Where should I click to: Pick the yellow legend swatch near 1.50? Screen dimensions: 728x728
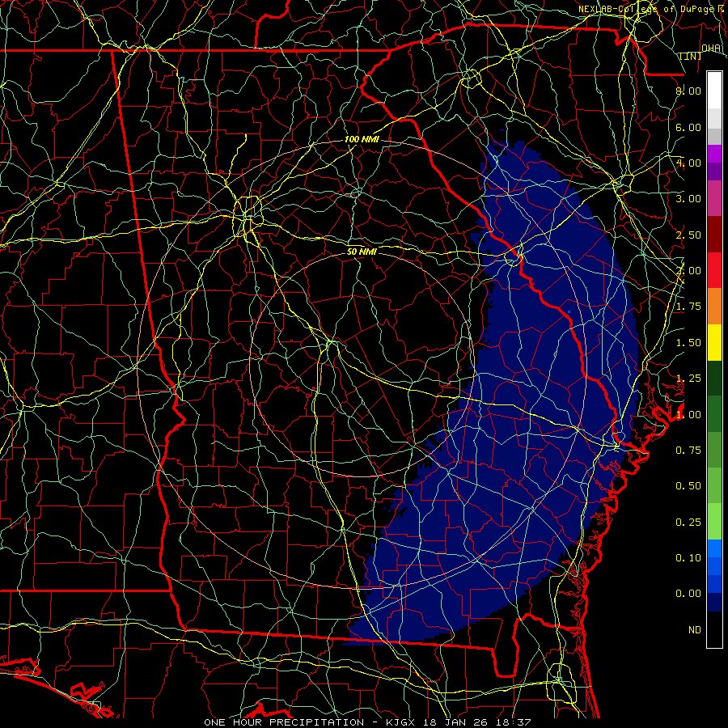[x=714, y=342]
